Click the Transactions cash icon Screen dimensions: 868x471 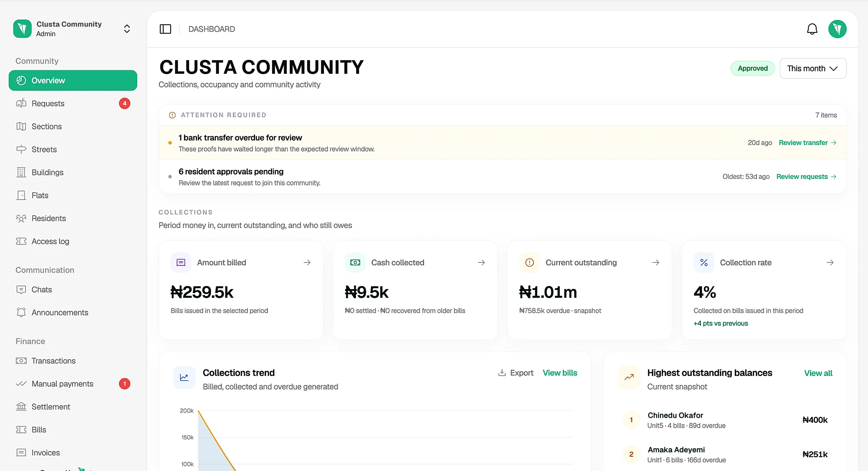(x=21, y=361)
